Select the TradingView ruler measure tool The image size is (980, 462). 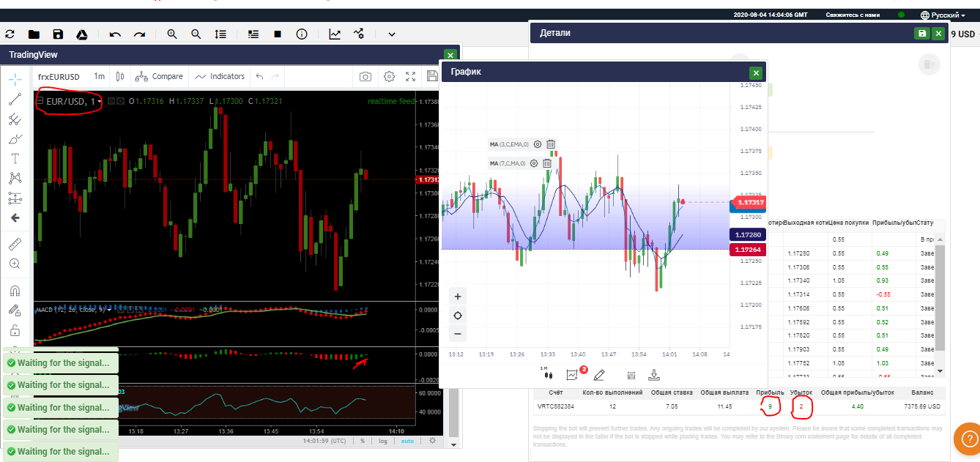(15, 244)
